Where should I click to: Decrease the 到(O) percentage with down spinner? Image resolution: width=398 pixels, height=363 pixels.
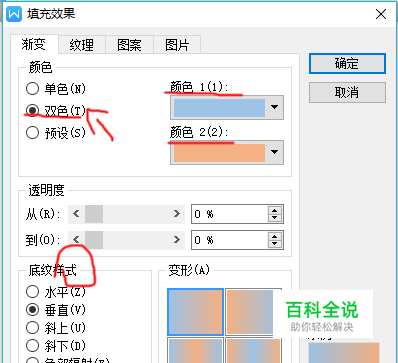[x=275, y=244]
